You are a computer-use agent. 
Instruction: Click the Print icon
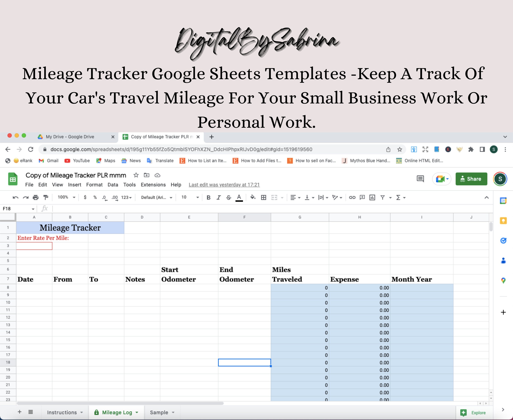pyautogui.click(x=36, y=198)
